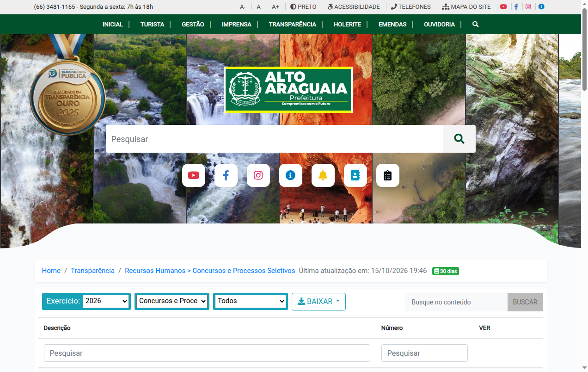Open the YouTube tile below search box

[194, 175]
